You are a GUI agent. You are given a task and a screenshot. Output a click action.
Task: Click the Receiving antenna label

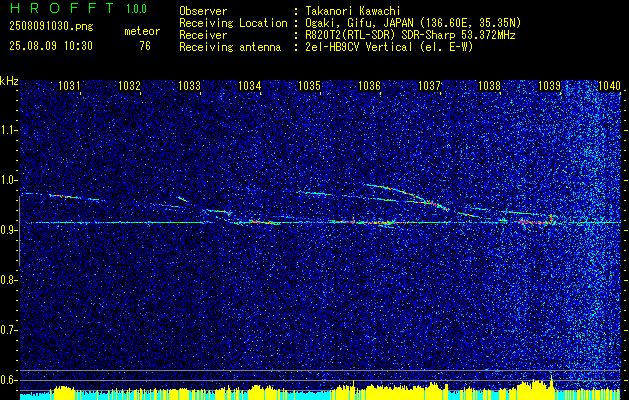(x=230, y=47)
